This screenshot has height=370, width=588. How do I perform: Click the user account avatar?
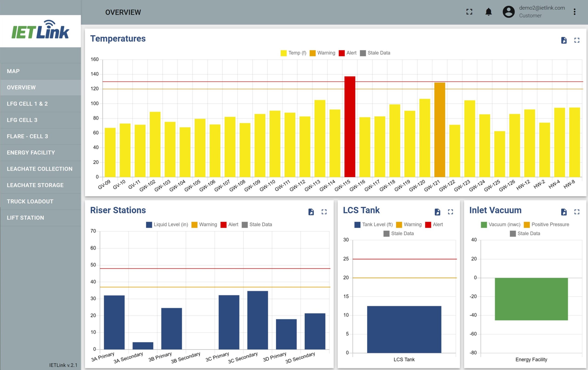click(x=508, y=12)
